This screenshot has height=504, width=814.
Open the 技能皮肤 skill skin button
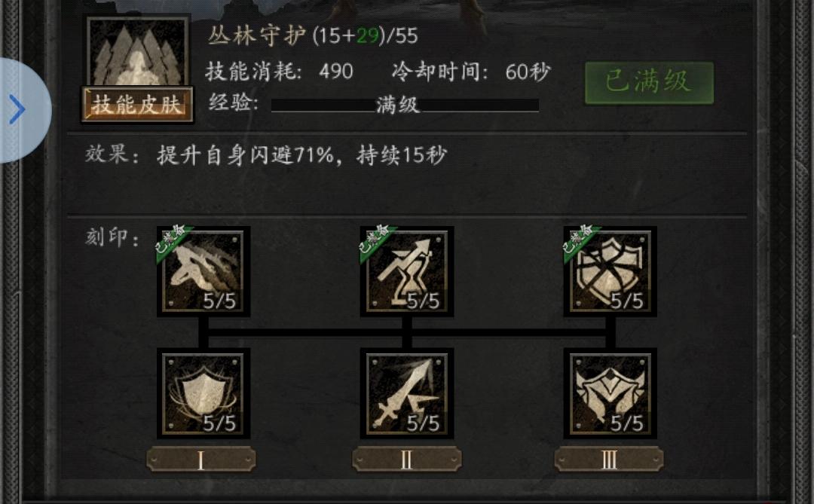(137, 105)
